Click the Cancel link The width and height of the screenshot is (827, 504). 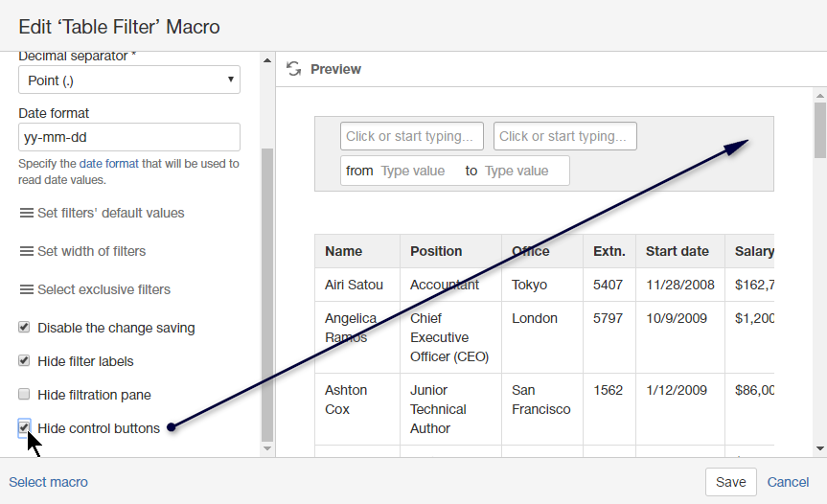click(x=788, y=482)
